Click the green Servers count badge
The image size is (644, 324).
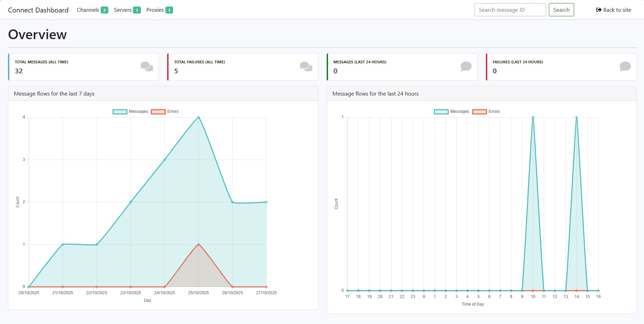137,10
